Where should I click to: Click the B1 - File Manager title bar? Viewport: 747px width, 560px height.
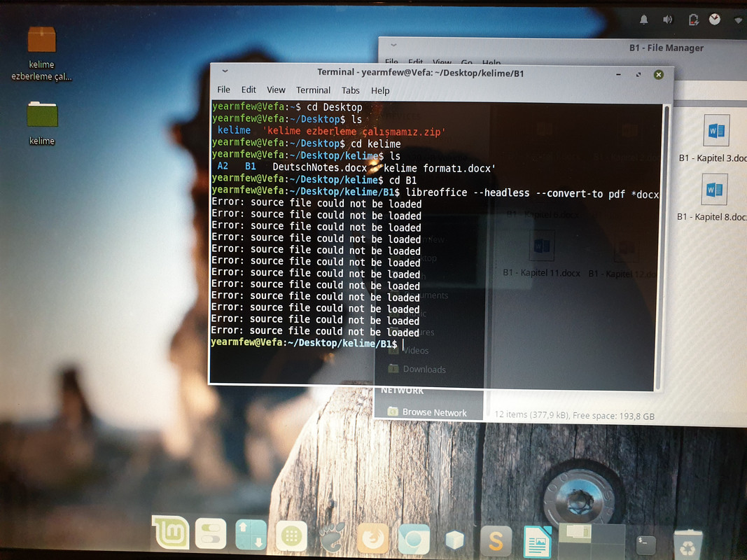[666, 48]
